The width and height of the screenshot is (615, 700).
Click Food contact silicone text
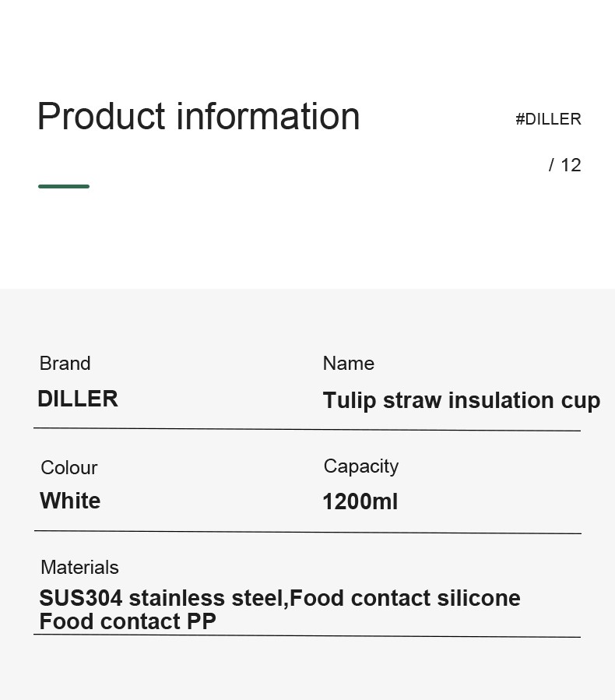(406, 598)
